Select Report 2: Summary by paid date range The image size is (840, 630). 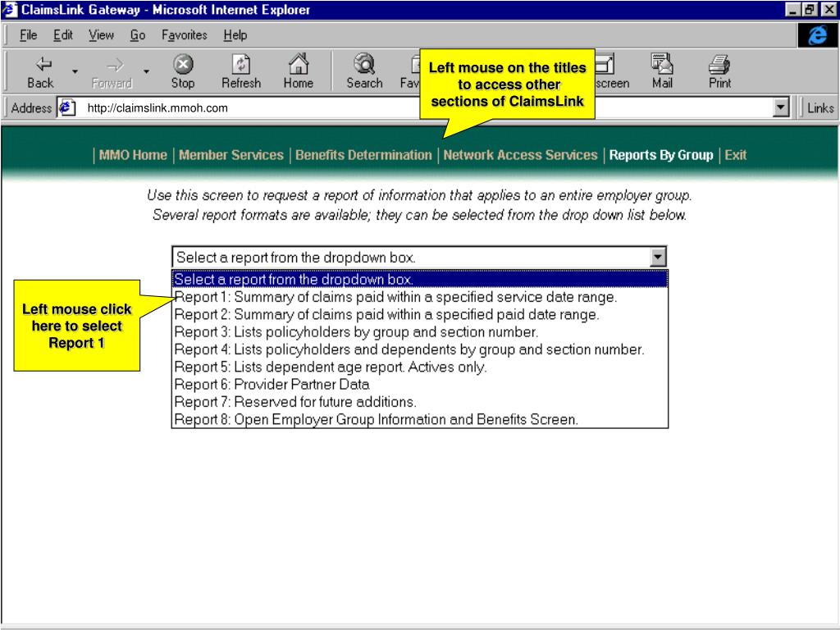420,314
